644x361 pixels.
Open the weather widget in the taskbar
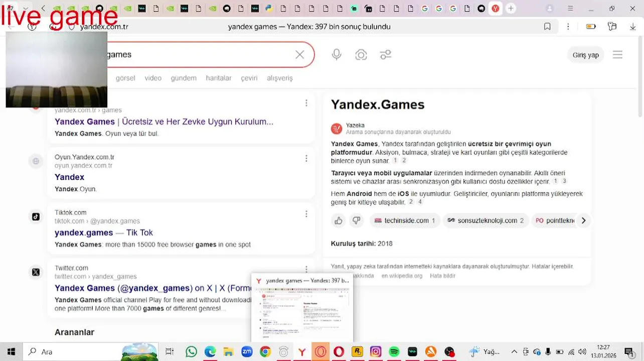[x=485, y=352]
